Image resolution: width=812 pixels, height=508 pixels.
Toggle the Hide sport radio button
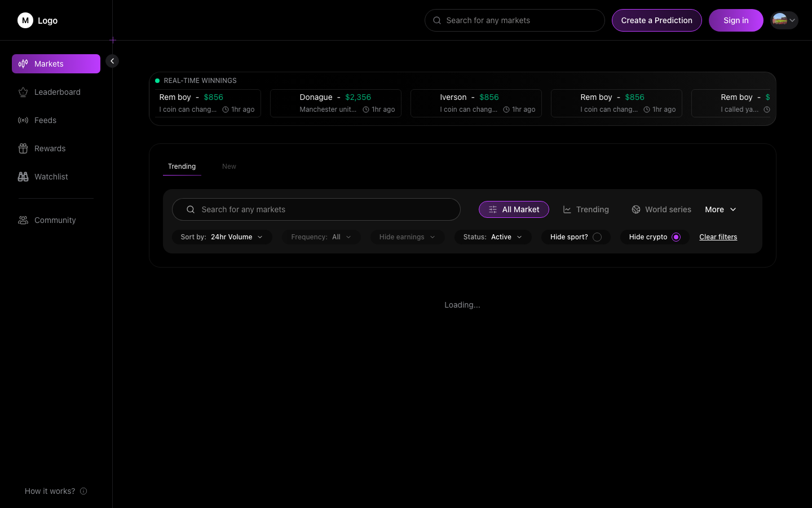click(x=597, y=237)
